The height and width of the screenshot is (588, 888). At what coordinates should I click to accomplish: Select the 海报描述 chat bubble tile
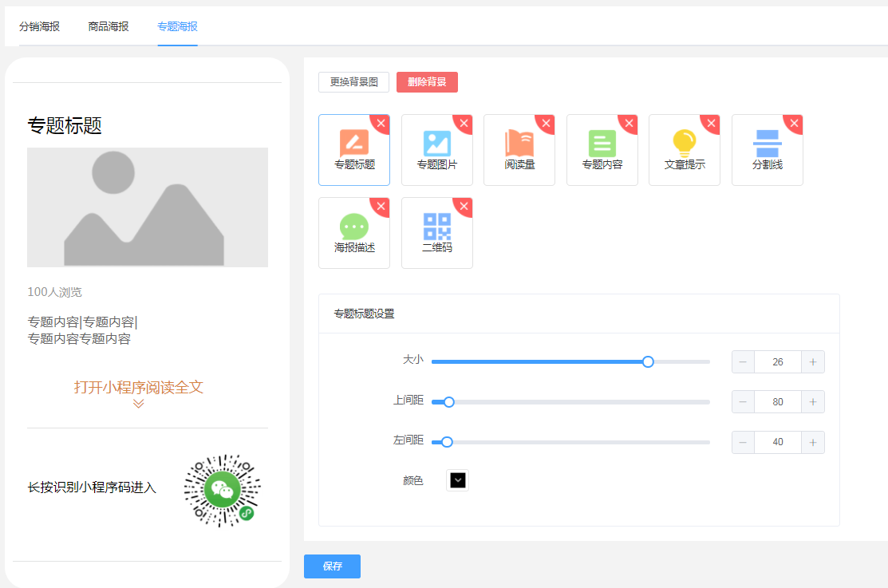[354, 233]
